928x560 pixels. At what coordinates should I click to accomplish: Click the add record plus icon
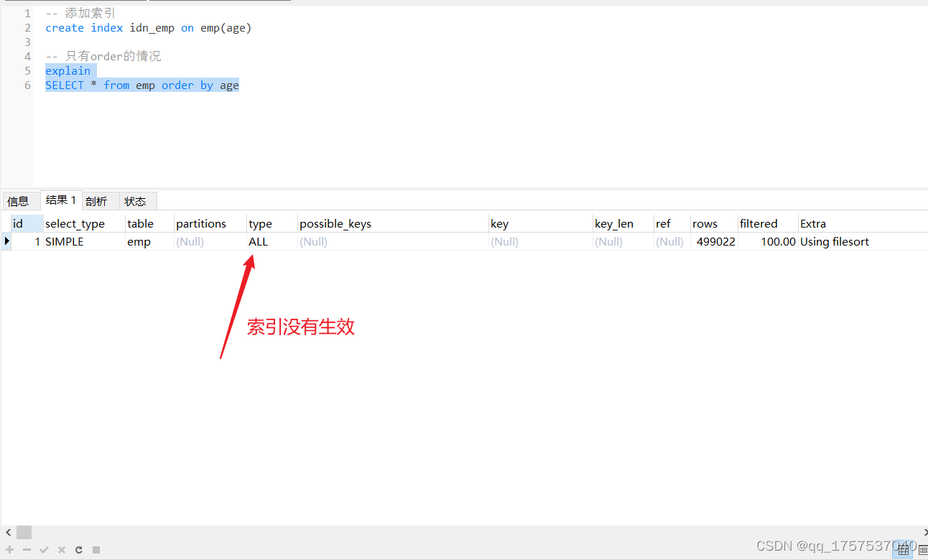coord(10,550)
